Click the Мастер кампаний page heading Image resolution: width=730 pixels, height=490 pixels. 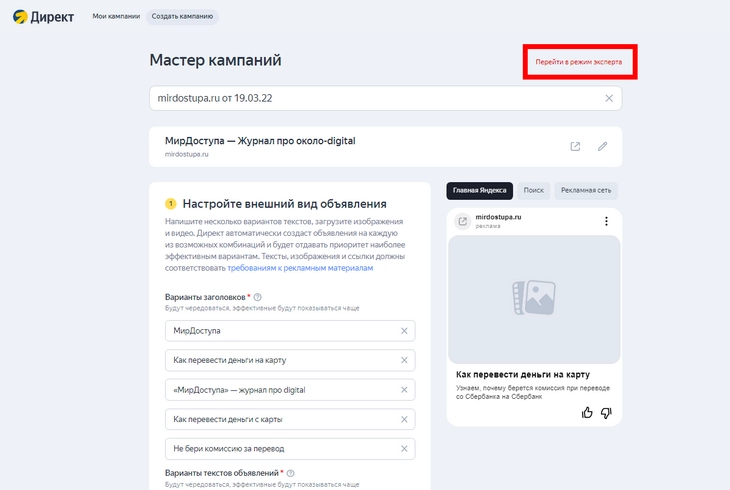tap(215, 60)
